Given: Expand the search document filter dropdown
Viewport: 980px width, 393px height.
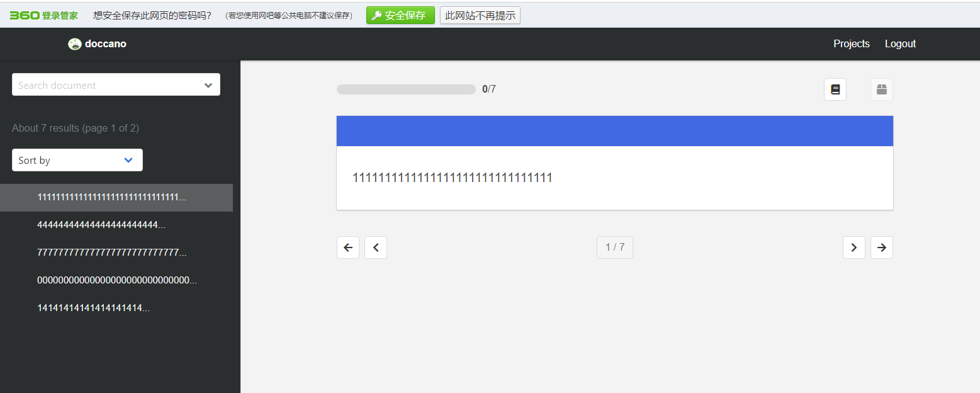Looking at the screenshot, I should point(208,84).
